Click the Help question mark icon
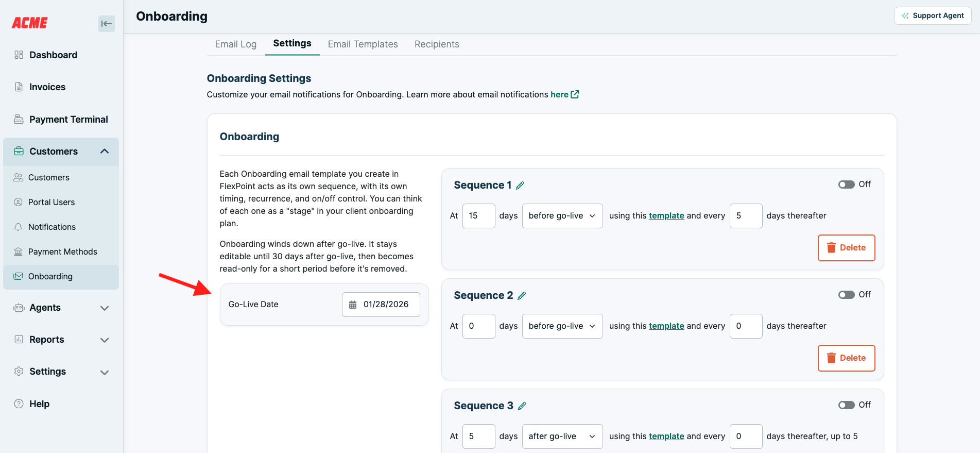Image resolution: width=980 pixels, height=453 pixels. (19, 404)
